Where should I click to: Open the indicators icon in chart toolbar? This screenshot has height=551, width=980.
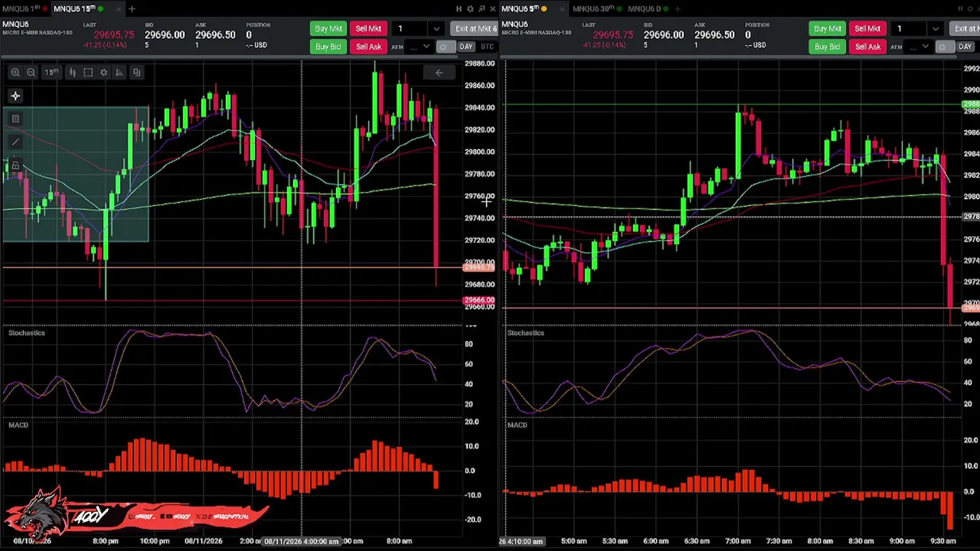click(120, 72)
